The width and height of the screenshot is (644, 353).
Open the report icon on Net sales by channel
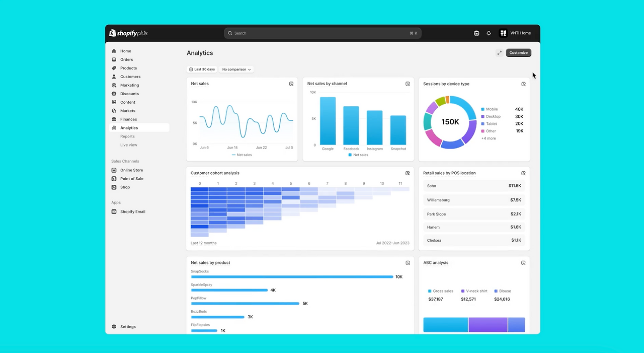pos(408,84)
